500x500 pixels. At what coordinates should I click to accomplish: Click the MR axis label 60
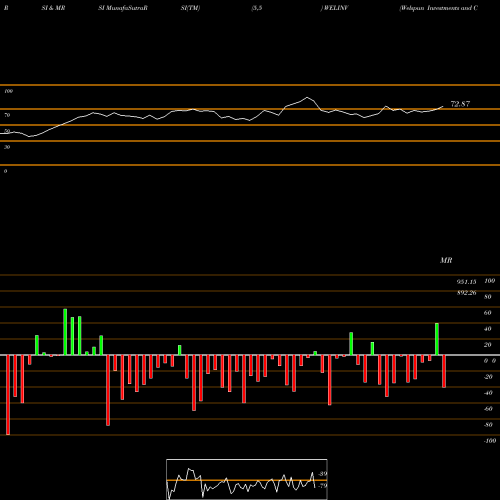[487, 313]
